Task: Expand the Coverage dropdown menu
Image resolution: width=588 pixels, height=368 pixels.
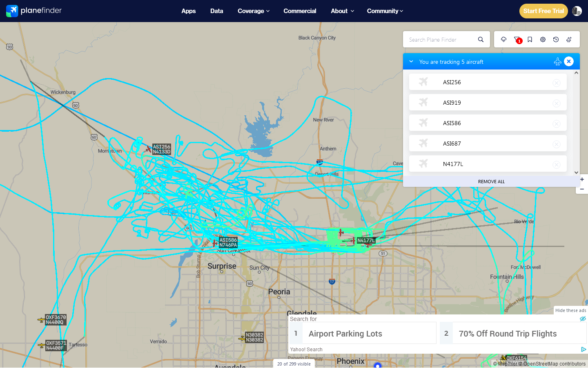Action: coord(254,11)
